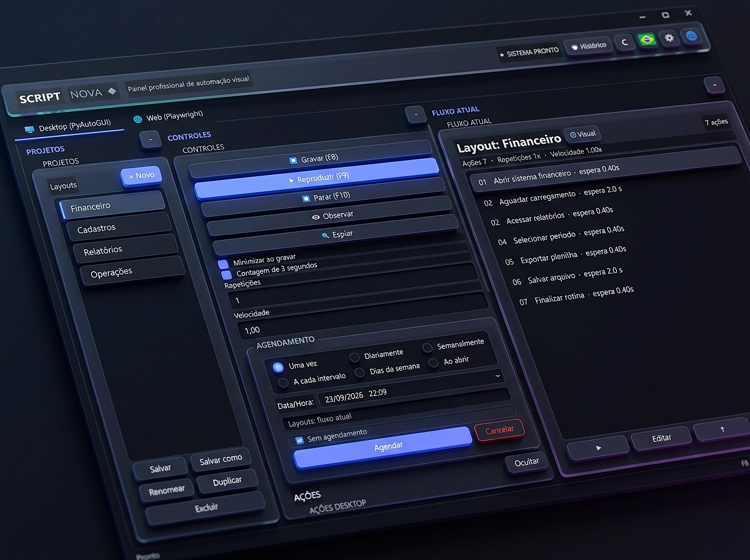Screen dimensions: 750x560
Task: Click the minus button below the globe icon
Action: pyautogui.click(x=714, y=85)
